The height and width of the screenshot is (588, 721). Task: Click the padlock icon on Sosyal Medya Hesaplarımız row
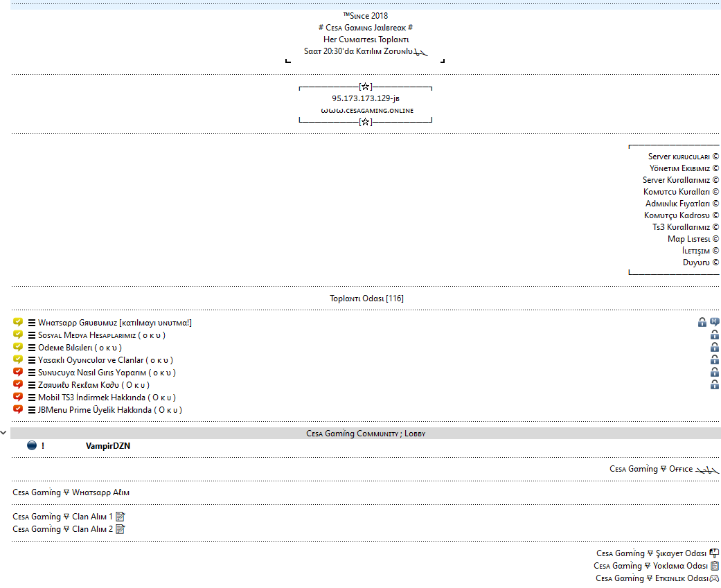[715, 335]
